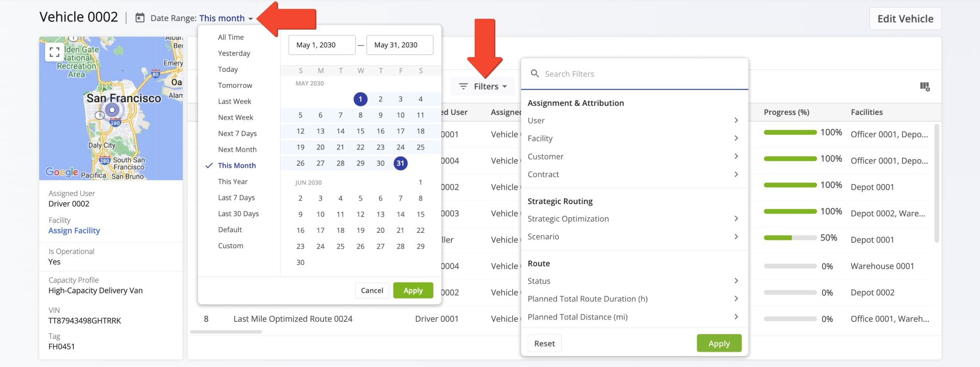
Task: Choose the Last 7 Days preset
Action: (236, 198)
